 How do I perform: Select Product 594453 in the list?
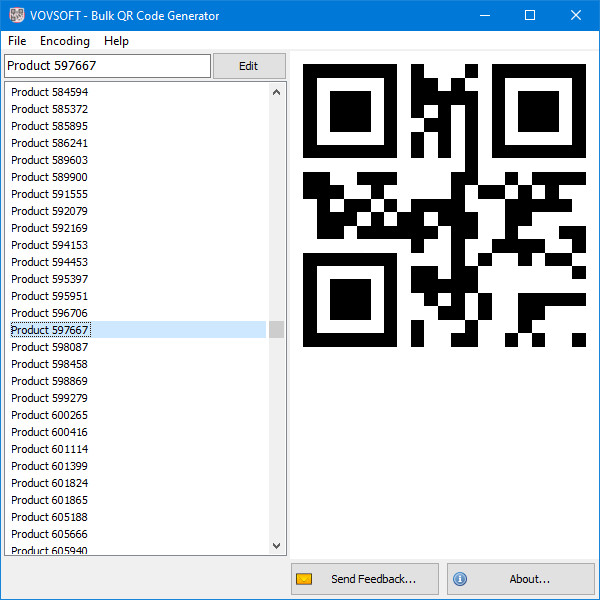click(138, 262)
